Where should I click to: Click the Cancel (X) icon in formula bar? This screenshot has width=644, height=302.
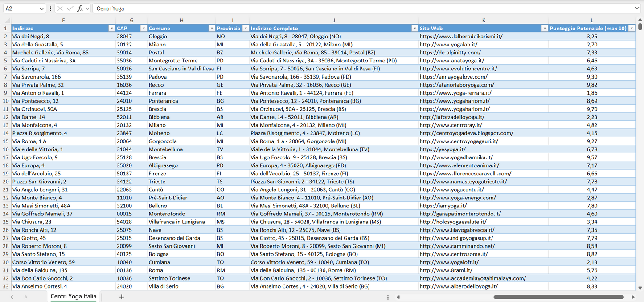click(60, 8)
